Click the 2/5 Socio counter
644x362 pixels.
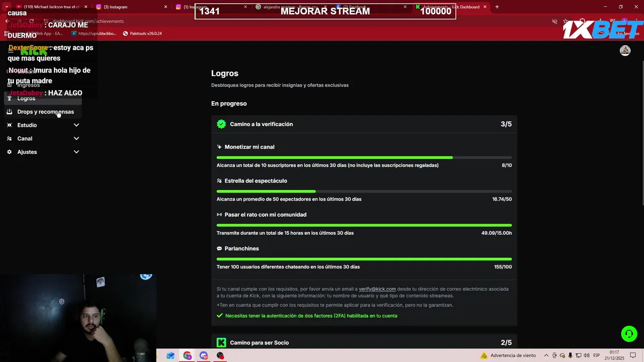506,343
